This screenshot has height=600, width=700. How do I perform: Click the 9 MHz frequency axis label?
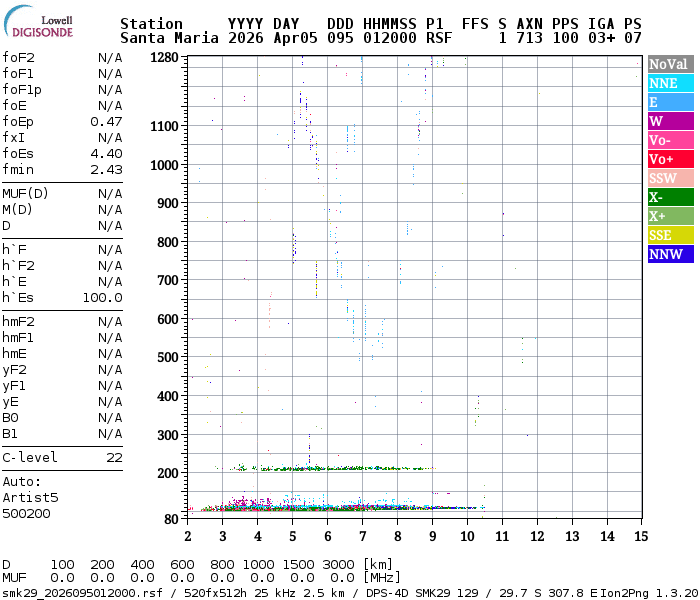pos(433,536)
